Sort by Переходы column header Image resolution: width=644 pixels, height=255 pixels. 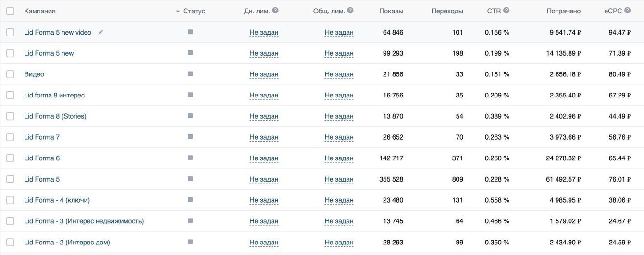[447, 11]
